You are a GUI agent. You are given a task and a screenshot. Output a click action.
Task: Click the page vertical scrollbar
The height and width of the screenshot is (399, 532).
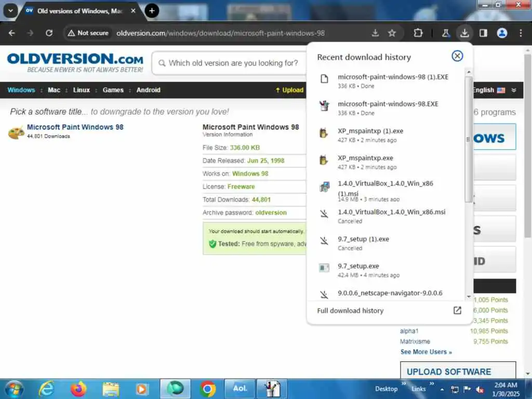528,146
